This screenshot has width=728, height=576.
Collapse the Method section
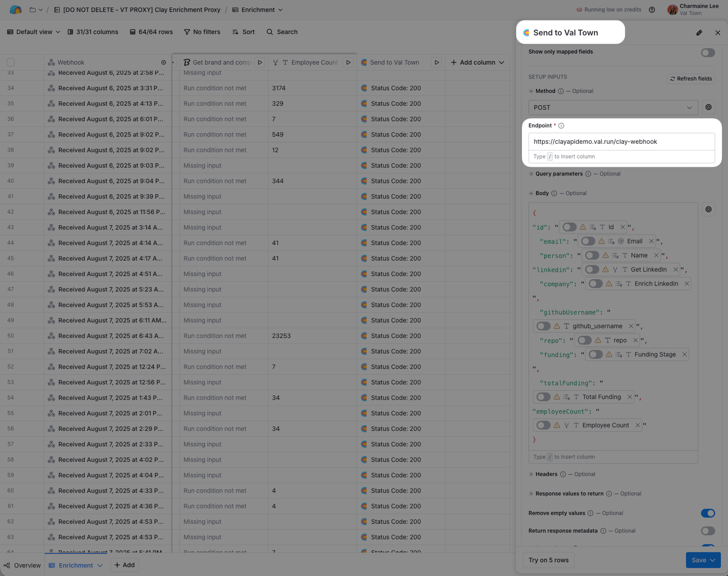[x=531, y=91]
